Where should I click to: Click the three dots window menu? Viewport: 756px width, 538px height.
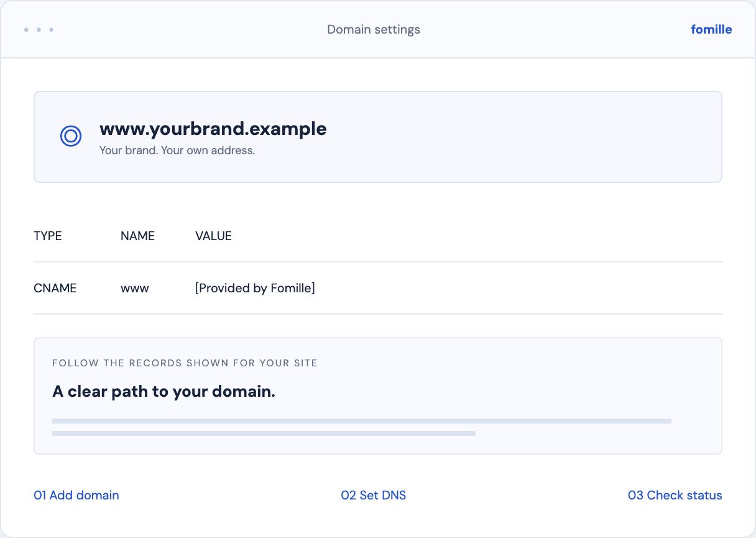[39, 30]
